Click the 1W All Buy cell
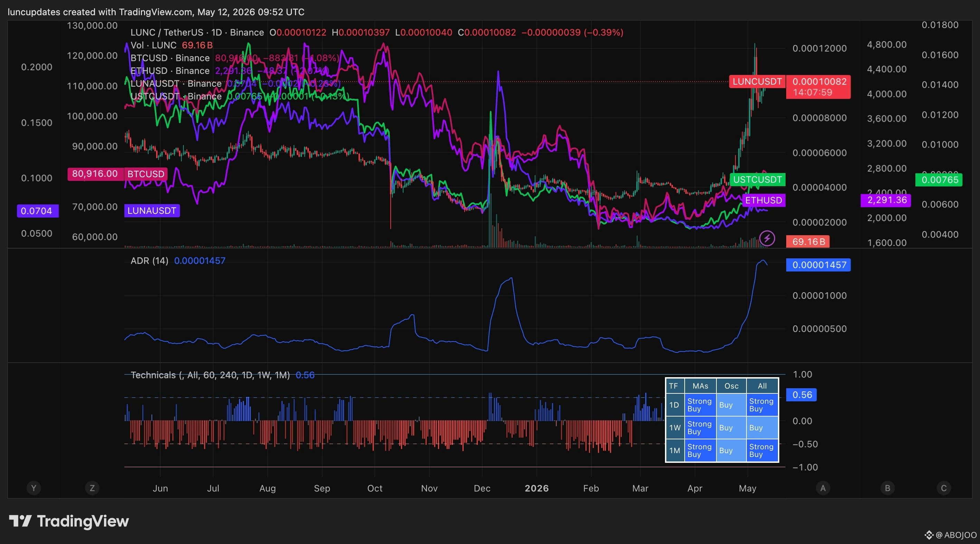The width and height of the screenshot is (980, 544). pos(762,428)
